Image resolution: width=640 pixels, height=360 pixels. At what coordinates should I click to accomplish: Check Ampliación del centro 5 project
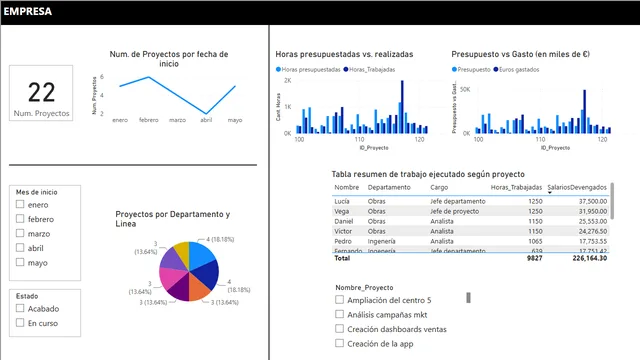(339, 300)
